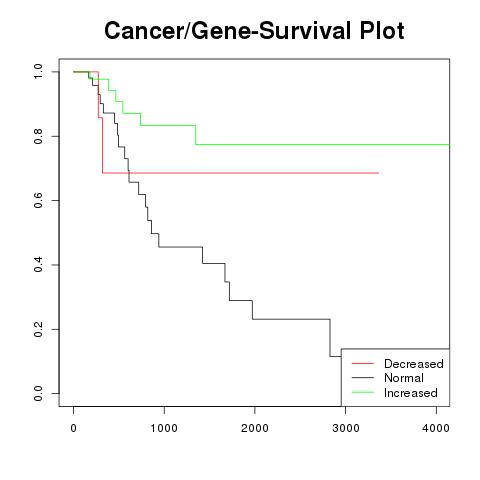Viewport: 480px width, 480px height.
Task: Click the 1000 x-axis tick label
Action: coord(164,428)
